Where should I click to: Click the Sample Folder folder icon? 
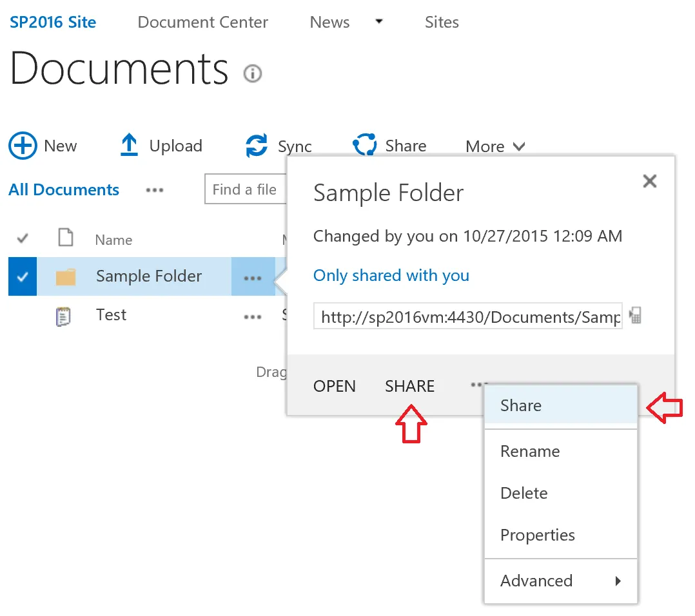tap(66, 277)
